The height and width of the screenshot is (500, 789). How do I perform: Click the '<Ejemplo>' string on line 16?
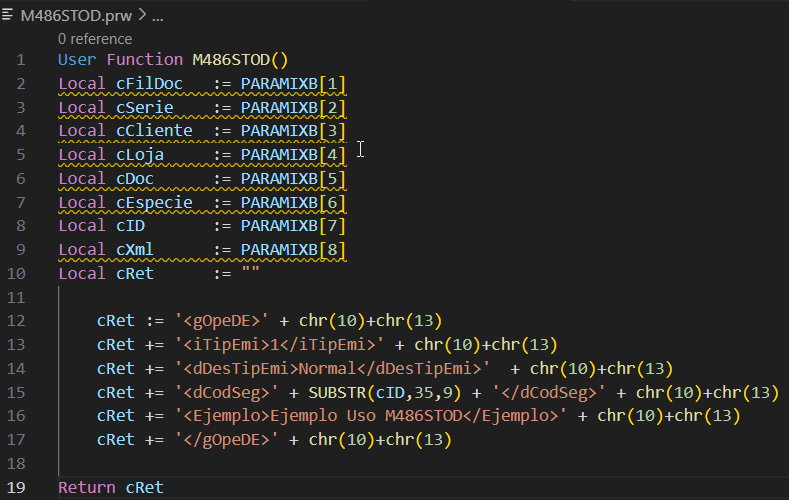[x=370, y=416]
